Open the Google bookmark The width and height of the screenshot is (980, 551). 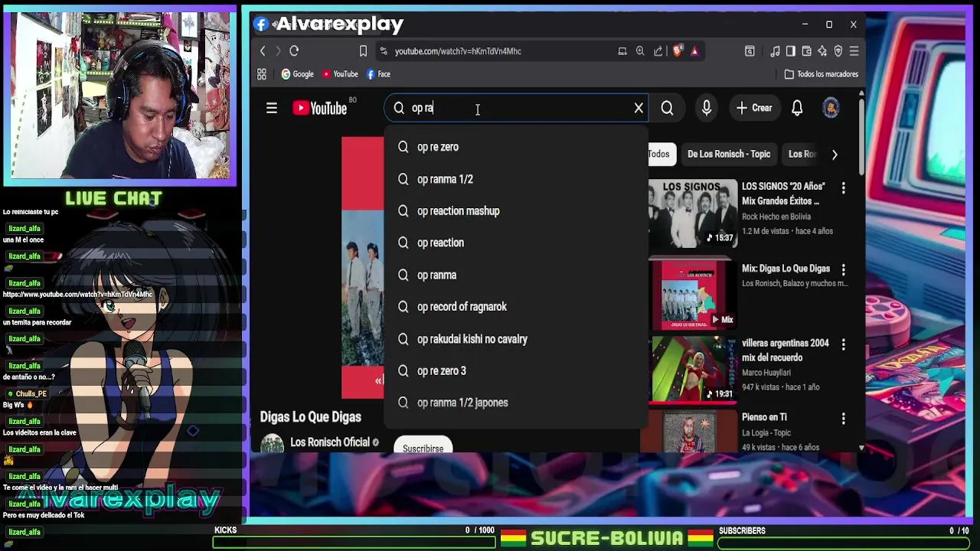click(298, 74)
